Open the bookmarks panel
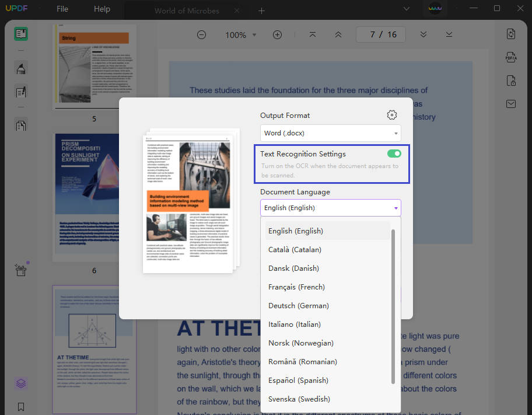Image resolution: width=532 pixels, height=415 pixels. pos(21,406)
